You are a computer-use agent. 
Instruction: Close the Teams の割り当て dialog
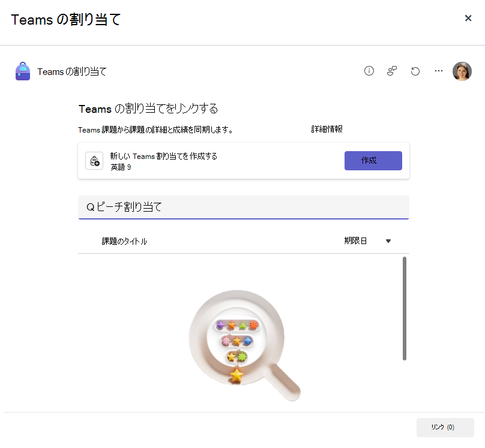468,18
